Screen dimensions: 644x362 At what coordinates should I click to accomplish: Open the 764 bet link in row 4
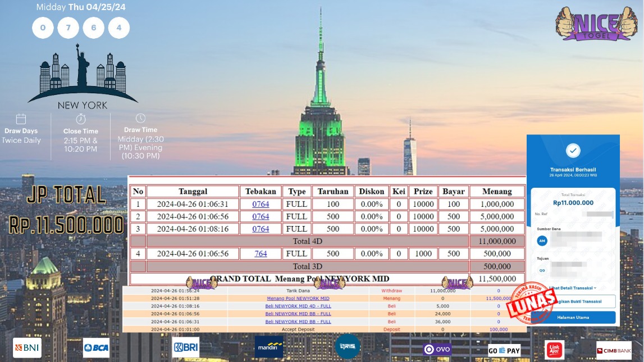pyautogui.click(x=261, y=254)
